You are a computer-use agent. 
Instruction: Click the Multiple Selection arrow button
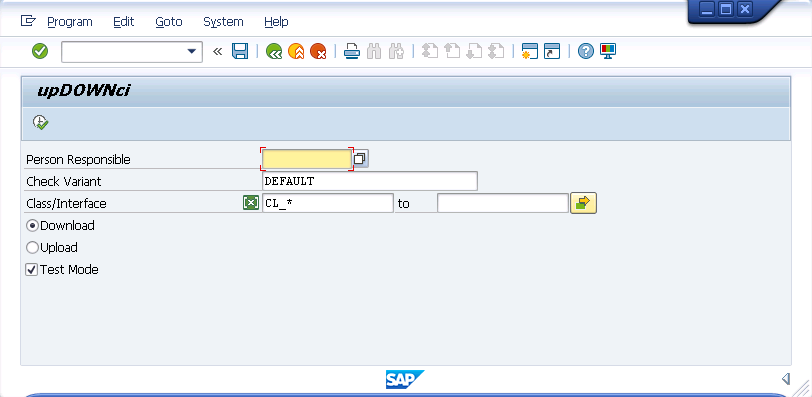[x=584, y=203]
